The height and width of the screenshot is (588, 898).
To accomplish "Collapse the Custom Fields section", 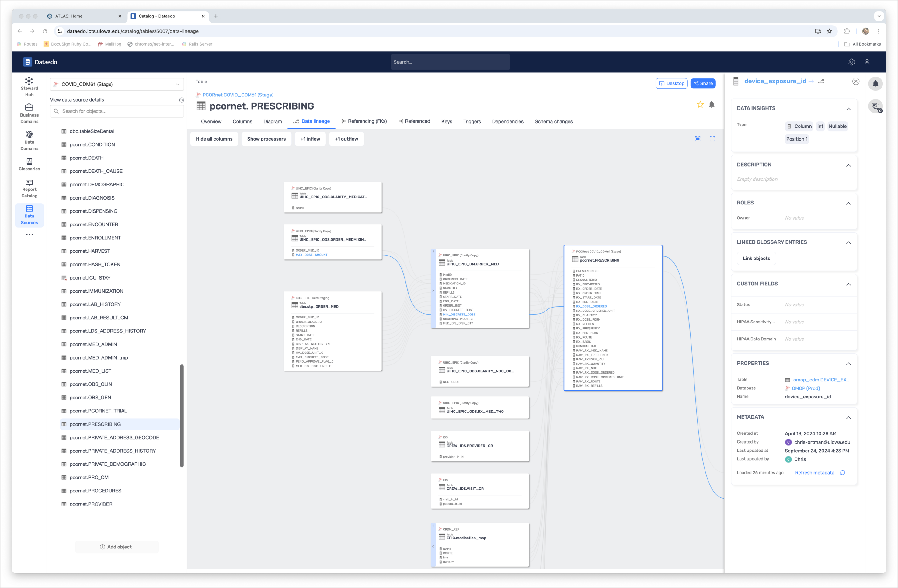I will tap(848, 284).
